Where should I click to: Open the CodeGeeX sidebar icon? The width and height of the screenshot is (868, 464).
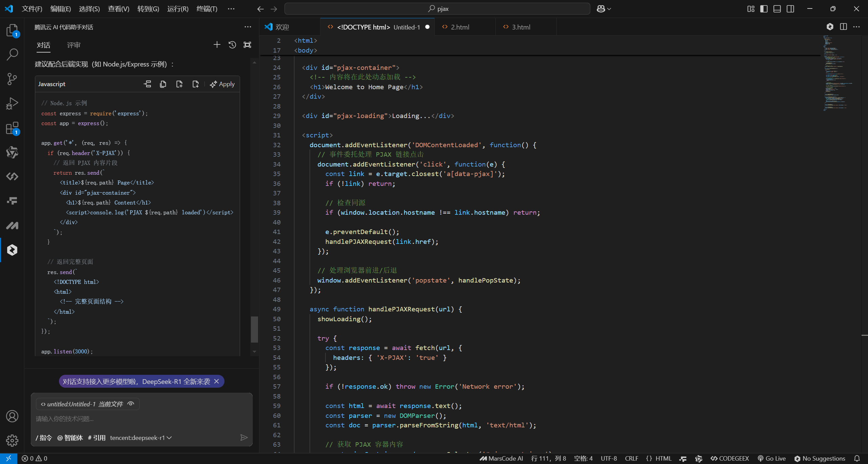(12, 177)
